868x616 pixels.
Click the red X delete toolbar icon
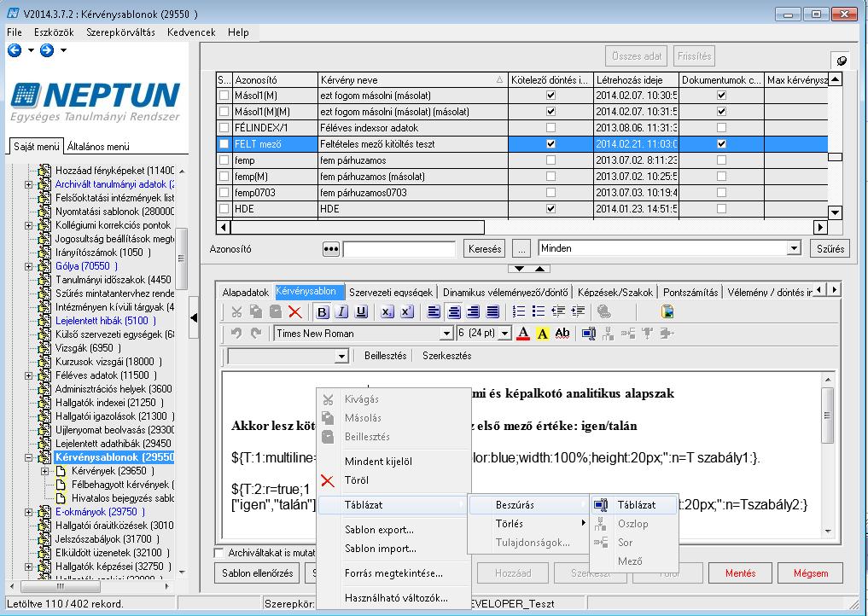point(295,312)
